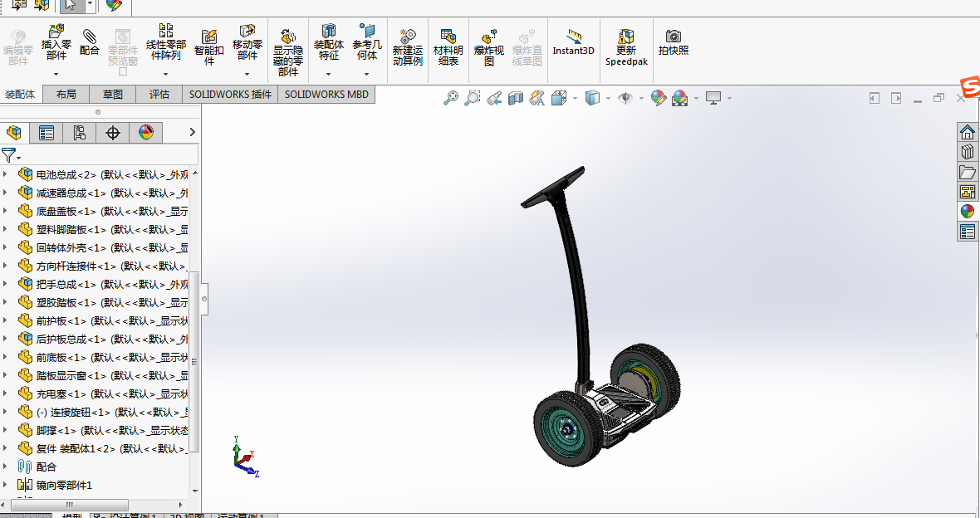The image size is (980, 518).
Task: Open Design Library icon in task pane
Action: click(968, 152)
